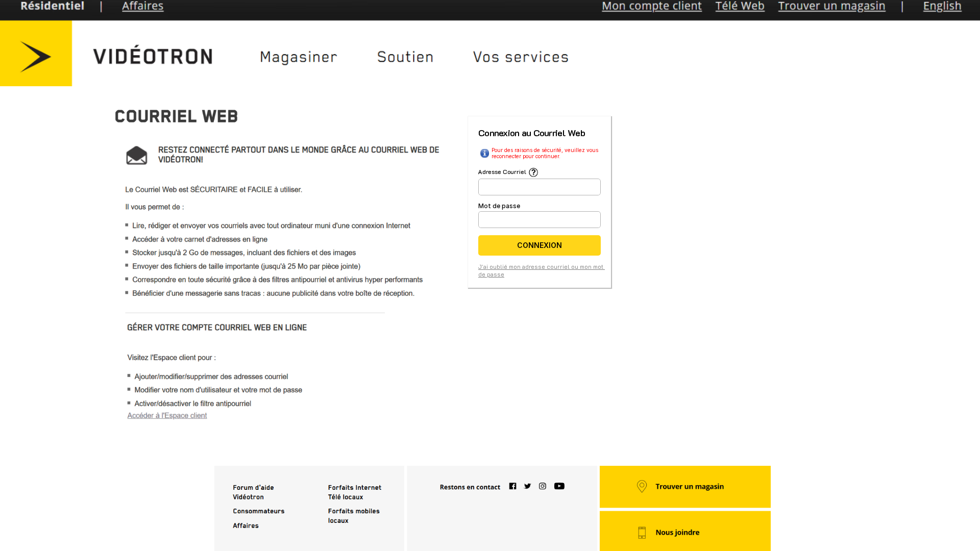The height and width of the screenshot is (551, 980).
Task: Open the Twitter social icon
Action: pos(527,486)
